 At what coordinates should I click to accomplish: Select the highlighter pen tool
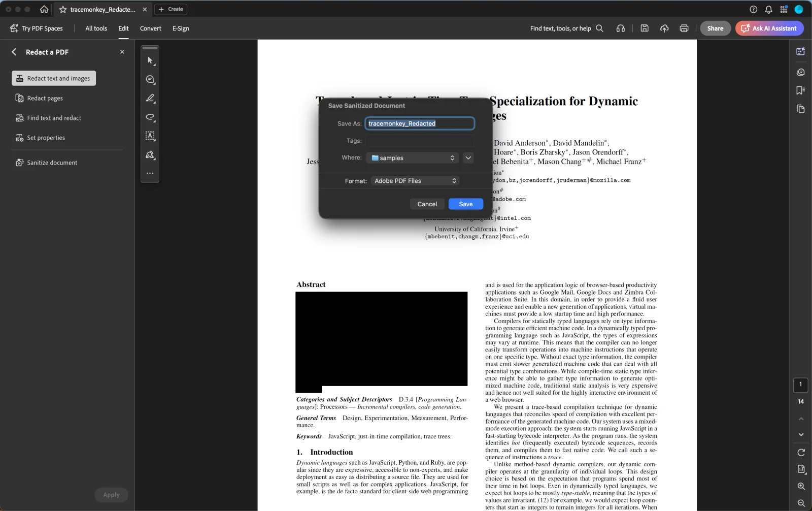pyautogui.click(x=150, y=98)
